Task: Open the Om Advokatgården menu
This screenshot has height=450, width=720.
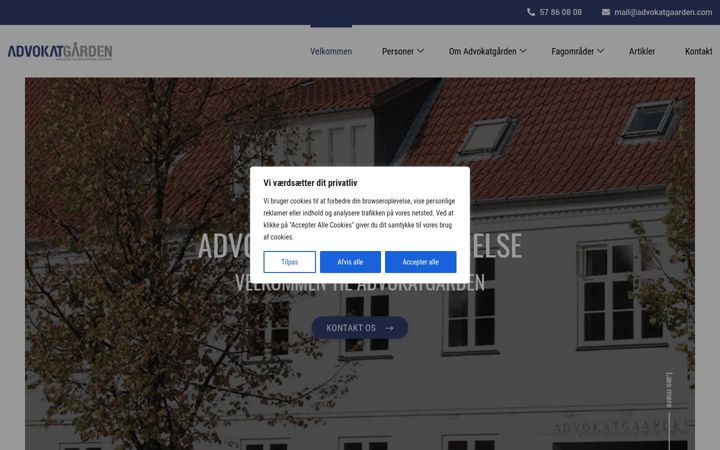Action: (x=483, y=51)
